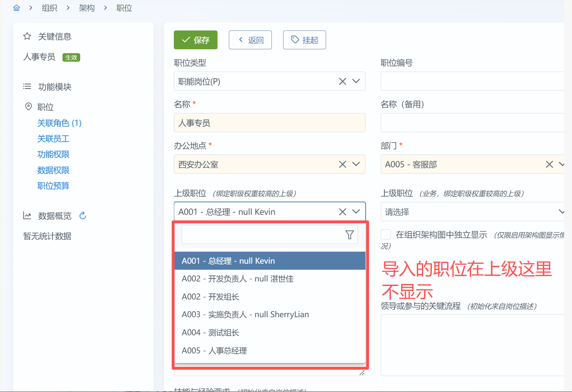Click the refresh icon beside 数据概览
Screen dimensions: 572x392
(x=83, y=215)
